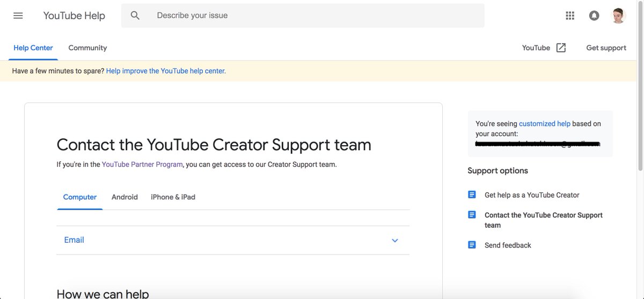
Task: Open Get help as a YouTube Creator
Action: coord(532,195)
